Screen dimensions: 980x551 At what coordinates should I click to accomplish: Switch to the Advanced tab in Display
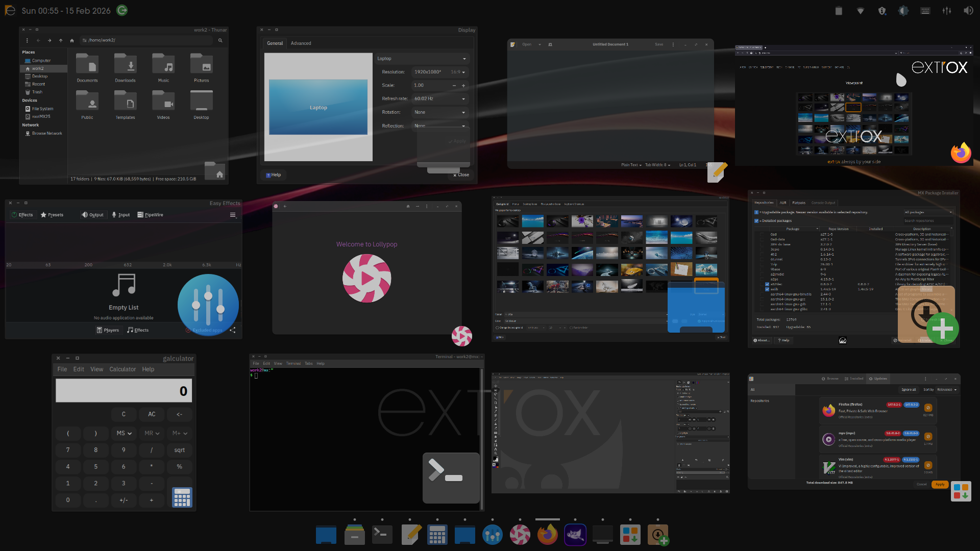point(301,43)
